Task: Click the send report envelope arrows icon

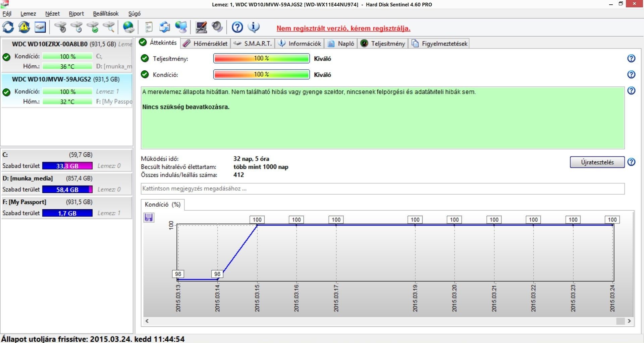Action: point(165,27)
